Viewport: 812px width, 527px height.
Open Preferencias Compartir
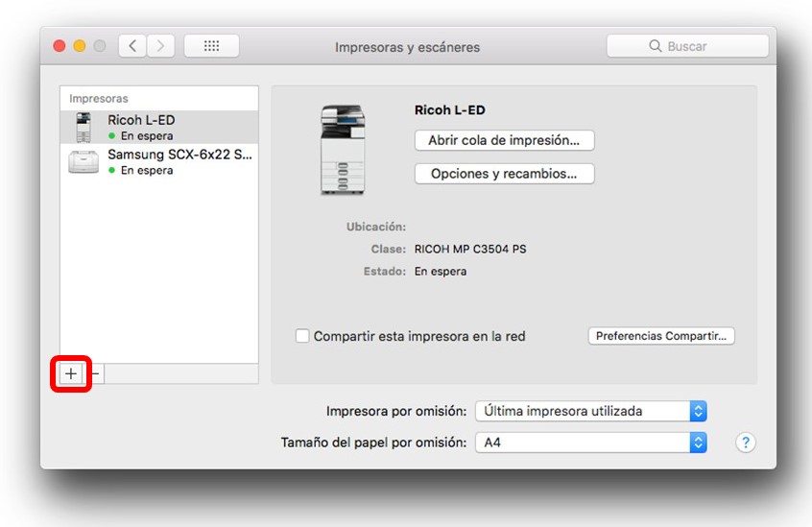point(661,336)
